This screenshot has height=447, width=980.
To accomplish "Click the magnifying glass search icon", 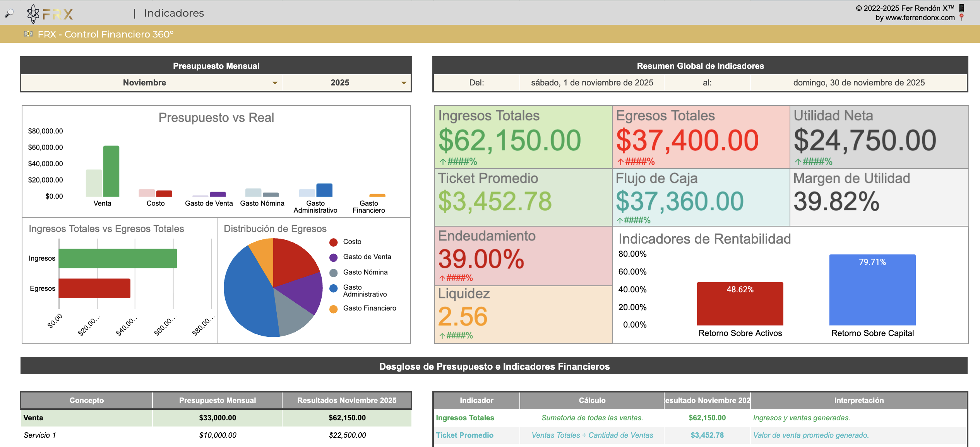I will 9,14.
